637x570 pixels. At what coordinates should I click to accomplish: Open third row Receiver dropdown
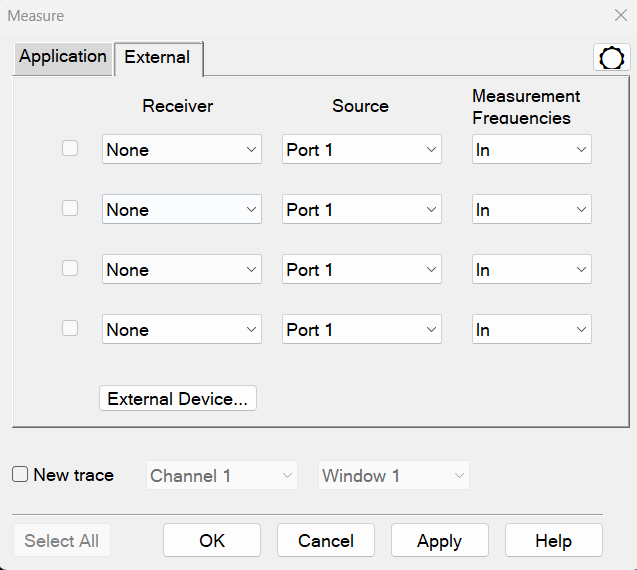(x=182, y=269)
